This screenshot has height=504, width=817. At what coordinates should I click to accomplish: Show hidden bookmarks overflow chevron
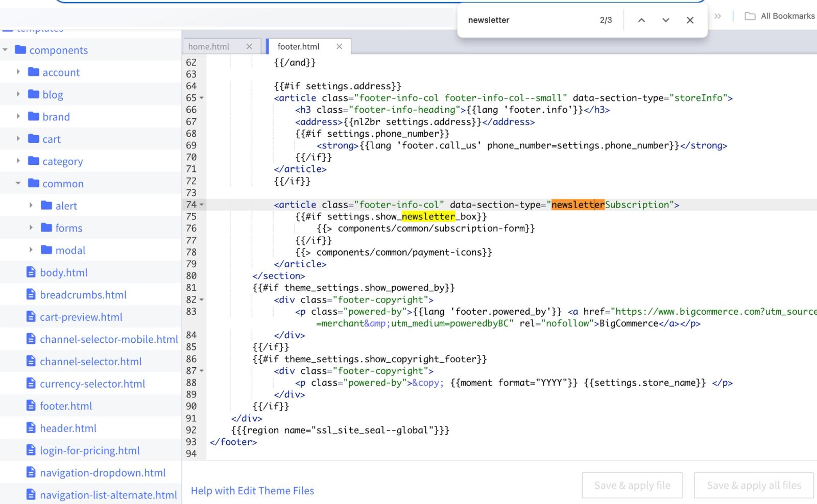click(x=718, y=16)
